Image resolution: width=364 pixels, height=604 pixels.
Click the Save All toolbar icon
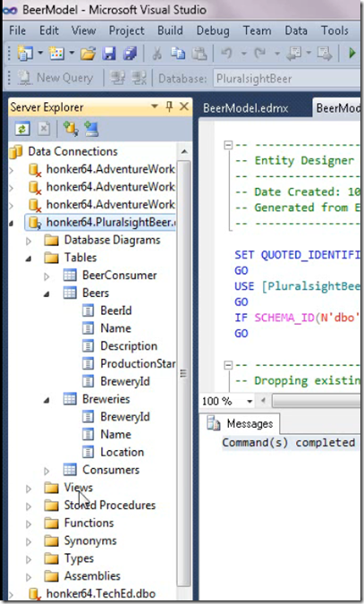click(131, 54)
